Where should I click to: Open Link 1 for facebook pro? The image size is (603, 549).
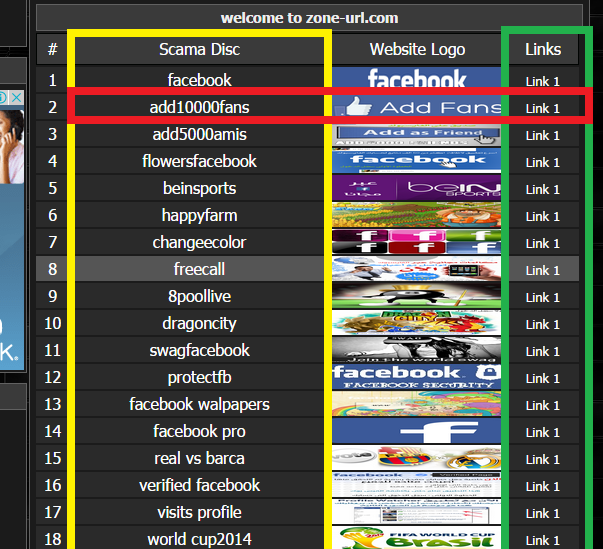[543, 432]
